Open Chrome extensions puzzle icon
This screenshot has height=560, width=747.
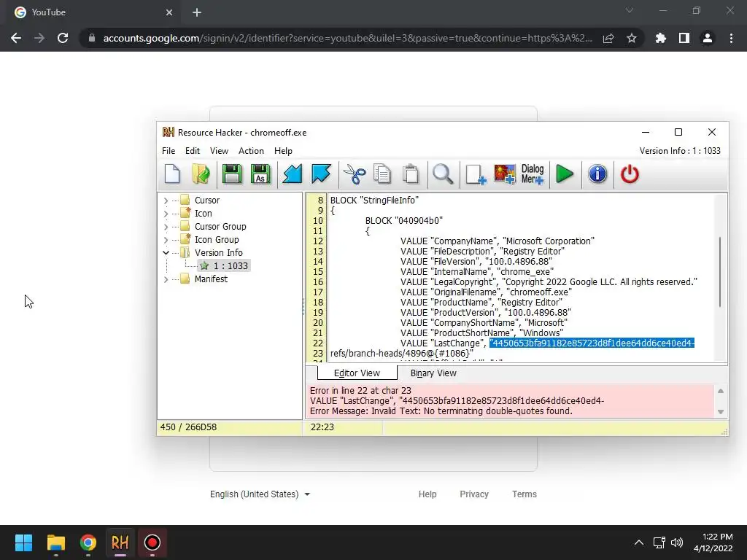661,38
